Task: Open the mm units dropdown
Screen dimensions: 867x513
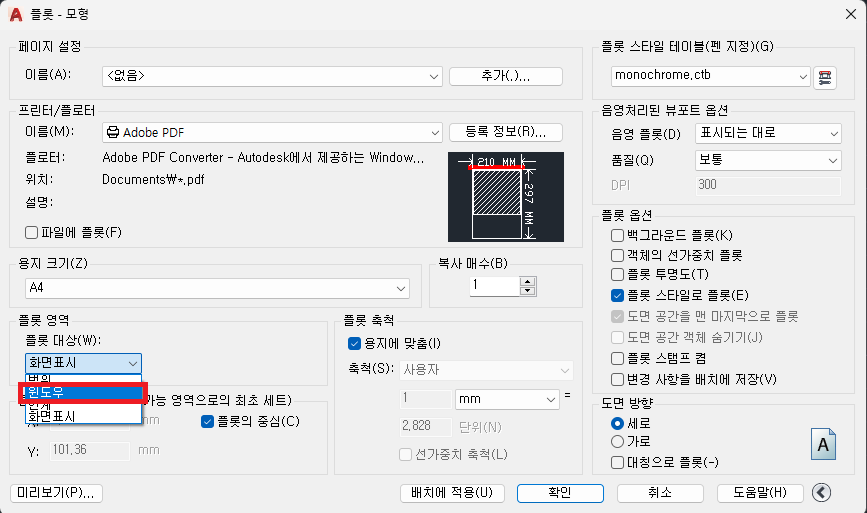Action: 506,399
